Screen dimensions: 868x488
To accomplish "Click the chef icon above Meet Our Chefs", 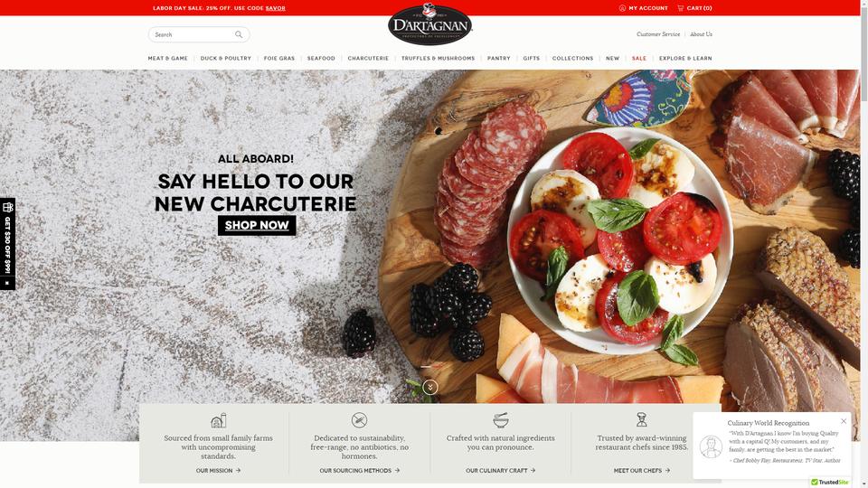I will pyautogui.click(x=642, y=419).
